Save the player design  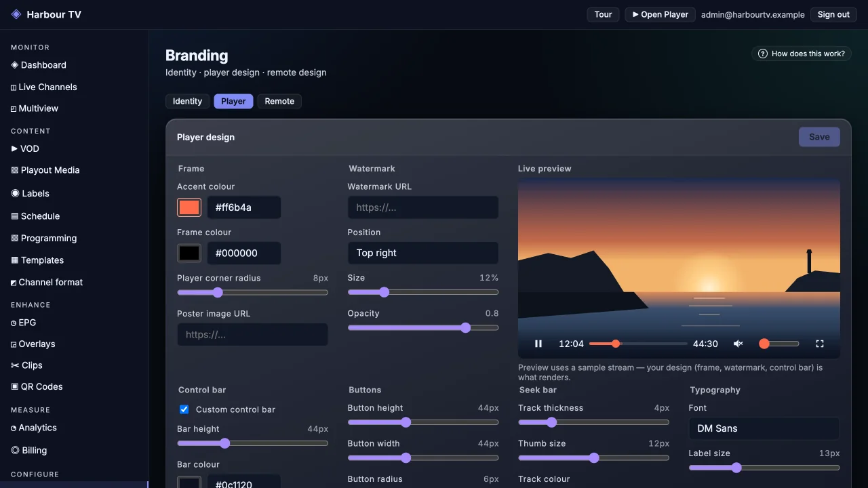819,137
